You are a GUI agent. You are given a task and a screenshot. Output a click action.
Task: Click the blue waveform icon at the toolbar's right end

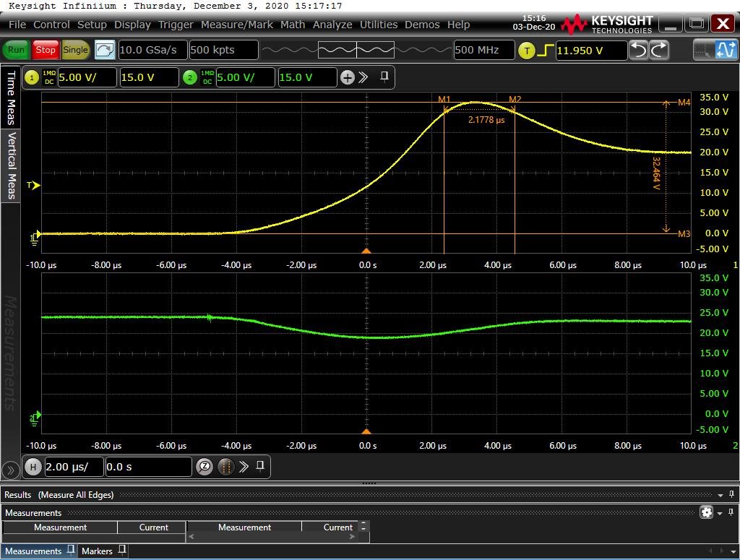click(x=726, y=50)
